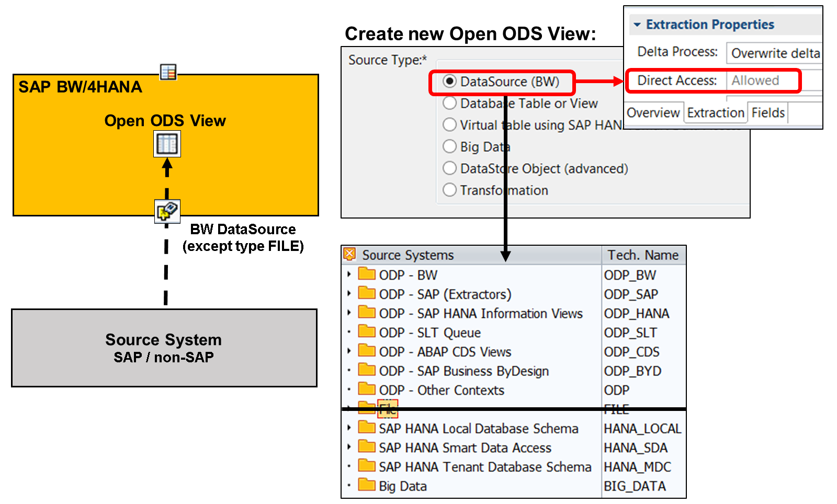This screenshot has height=504, width=837.
Task: Open the Delta Process dropdown
Action: click(774, 53)
